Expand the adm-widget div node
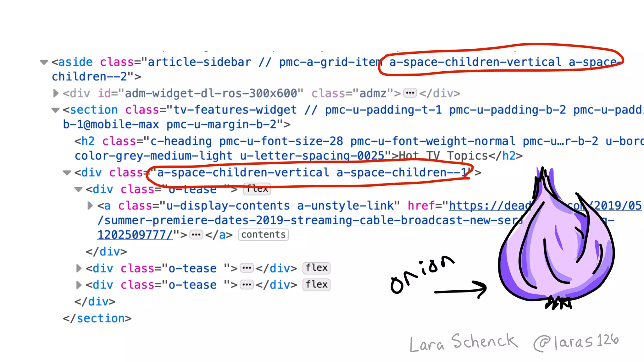644x362 pixels. 56,93
